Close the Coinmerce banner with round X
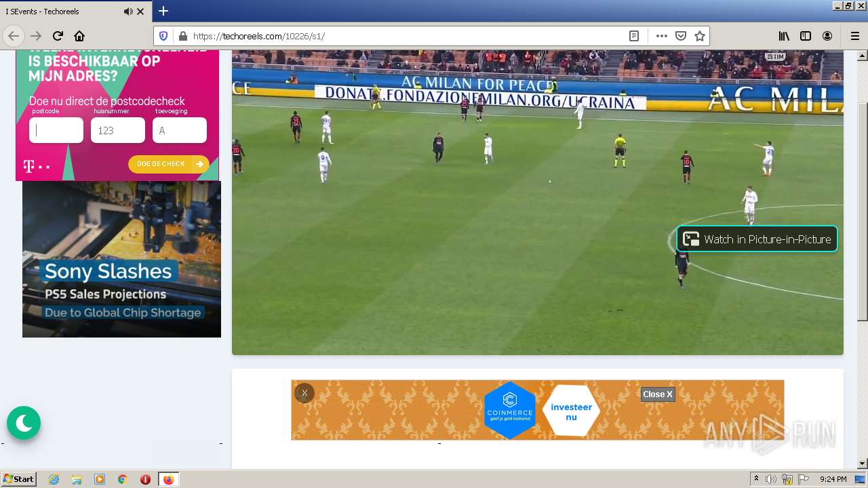The image size is (868, 488). (x=304, y=393)
